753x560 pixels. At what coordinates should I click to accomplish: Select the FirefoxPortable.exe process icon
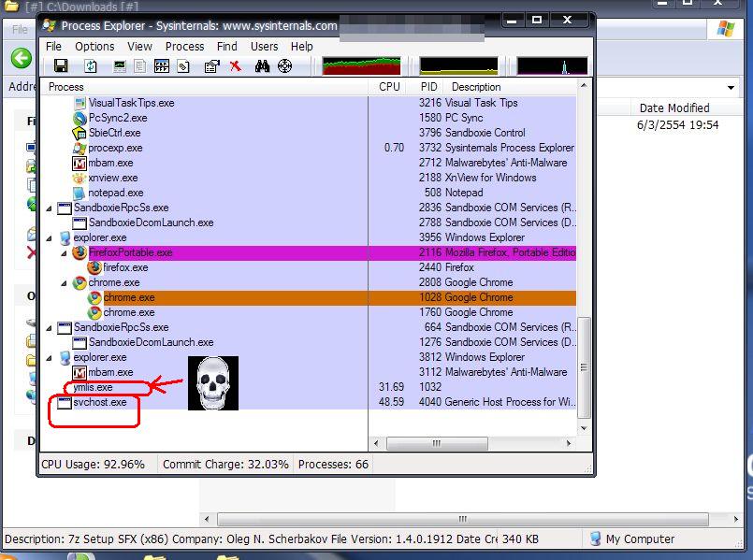[80, 252]
